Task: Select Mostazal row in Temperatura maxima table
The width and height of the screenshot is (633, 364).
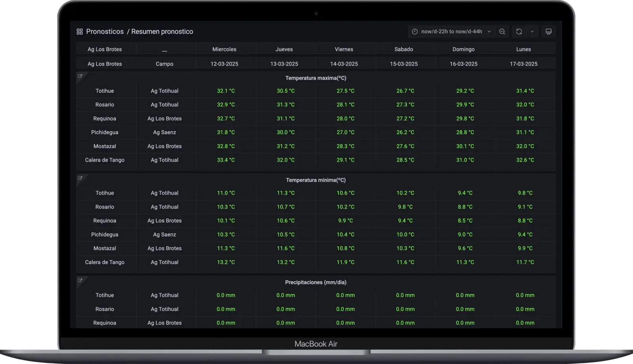Action: [105, 146]
